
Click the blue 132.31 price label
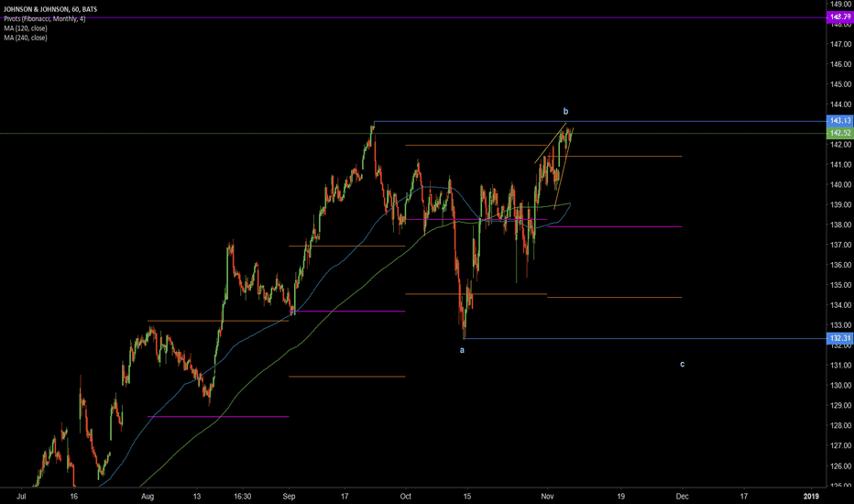click(x=840, y=338)
